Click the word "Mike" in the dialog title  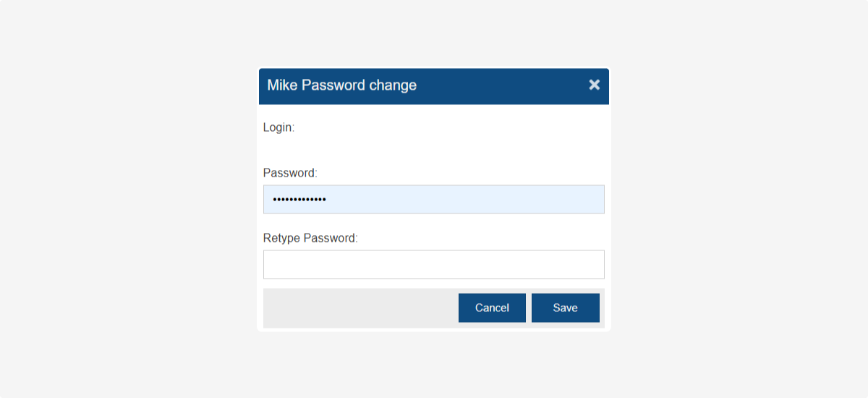282,85
